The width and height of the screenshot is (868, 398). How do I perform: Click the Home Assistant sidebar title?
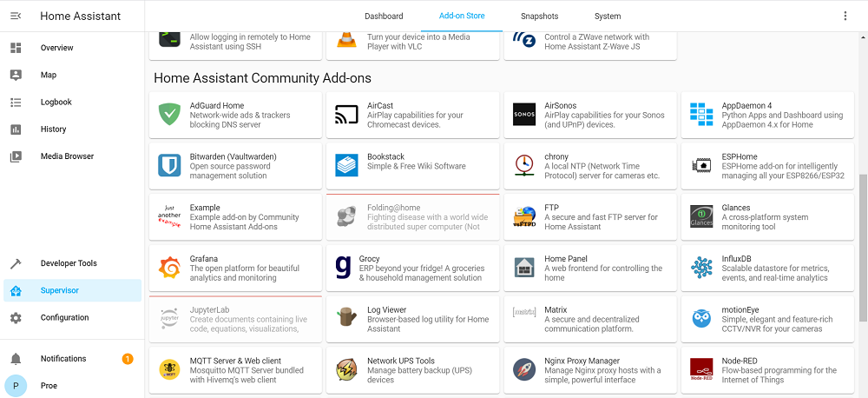click(x=80, y=16)
